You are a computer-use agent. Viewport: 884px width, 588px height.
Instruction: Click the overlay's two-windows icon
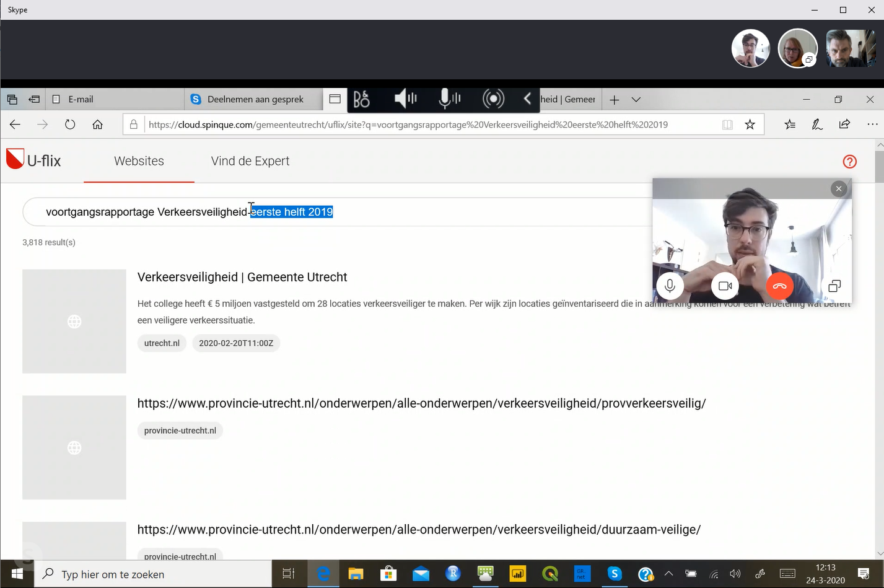point(834,286)
